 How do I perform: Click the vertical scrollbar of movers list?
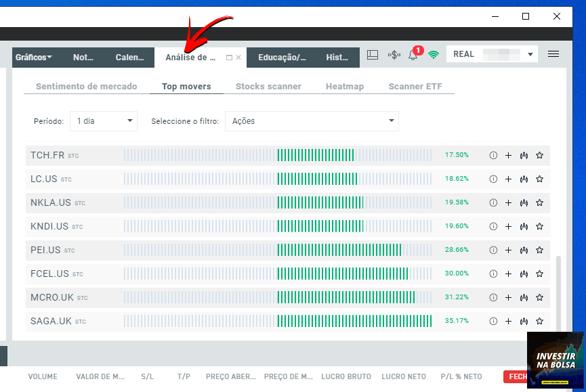559,293
